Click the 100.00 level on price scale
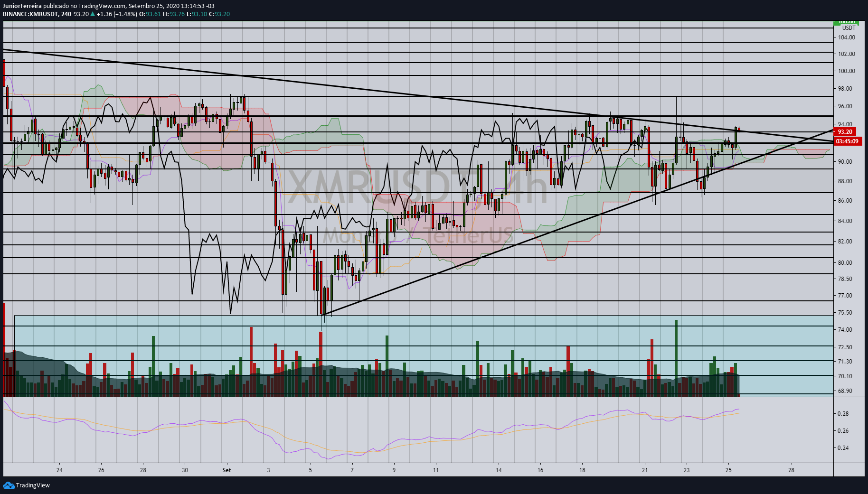Viewport: 868px width, 494px height. (846, 71)
